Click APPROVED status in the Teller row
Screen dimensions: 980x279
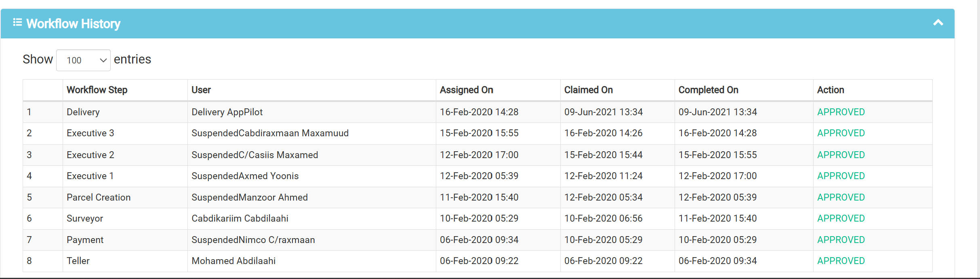841,261
